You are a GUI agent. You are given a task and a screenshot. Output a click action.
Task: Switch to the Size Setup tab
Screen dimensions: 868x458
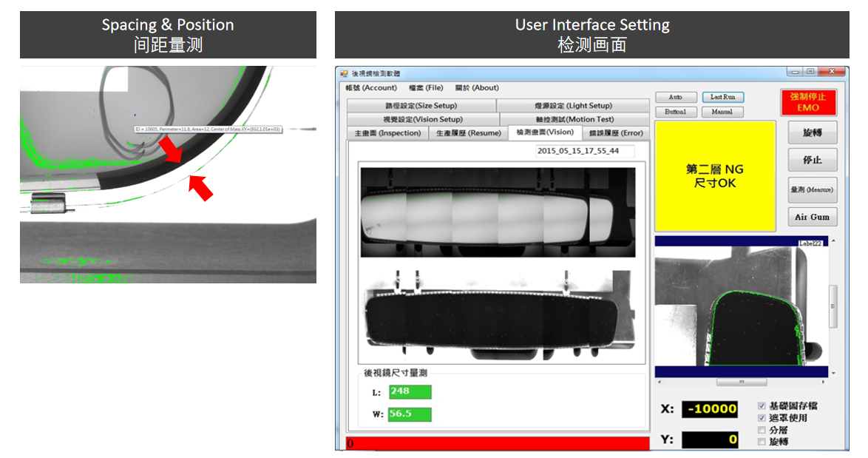[x=421, y=106]
